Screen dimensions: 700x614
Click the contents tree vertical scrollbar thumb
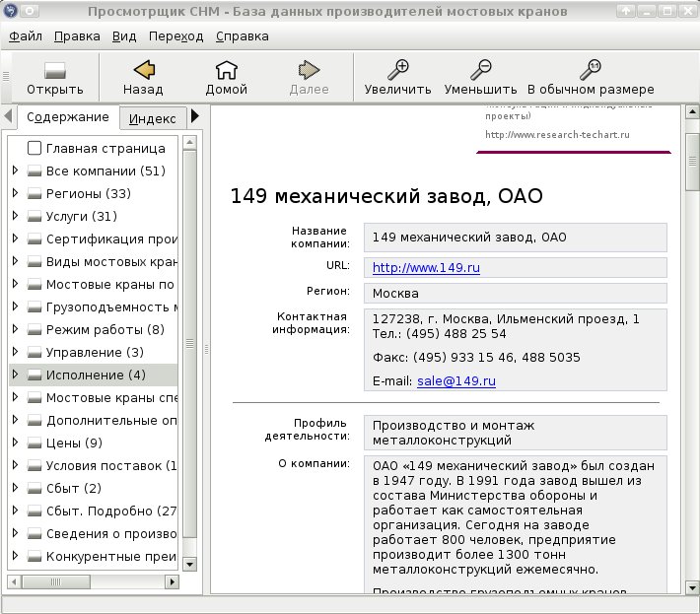click(x=189, y=344)
